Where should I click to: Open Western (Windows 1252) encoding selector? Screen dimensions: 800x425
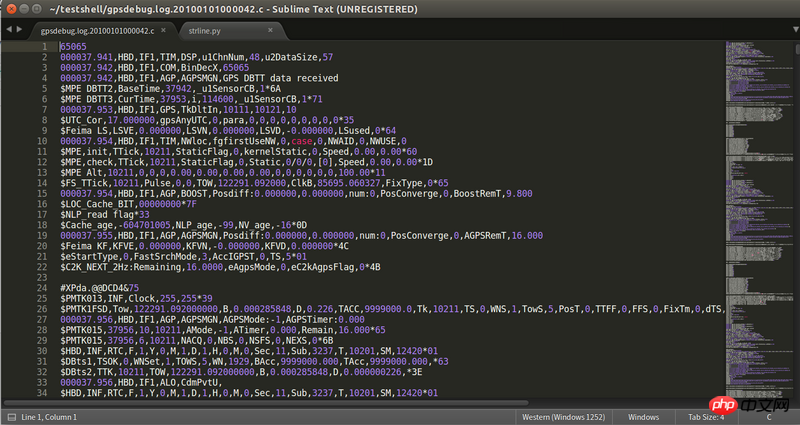(564, 417)
